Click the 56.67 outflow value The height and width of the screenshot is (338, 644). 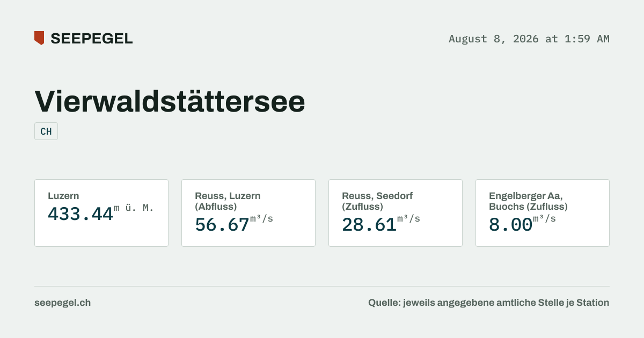pyautogui.click(x=222, y=224)
